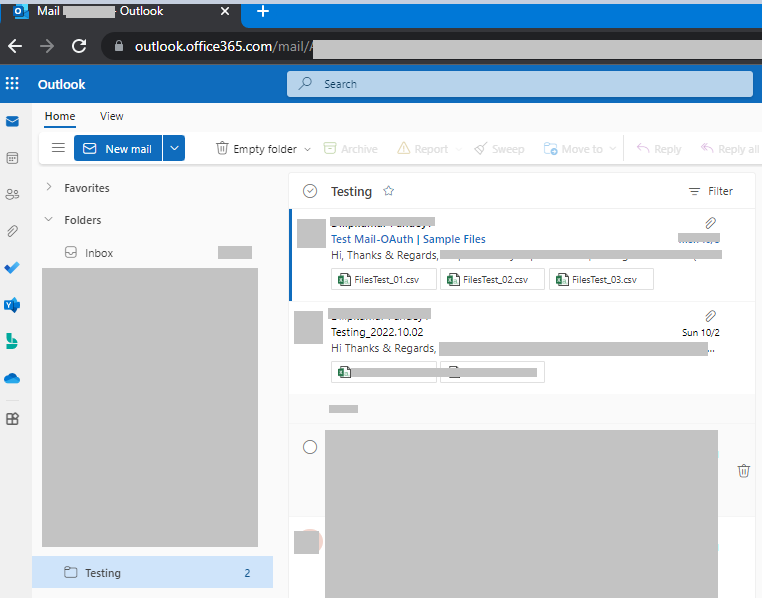Screen dimensions: 762x598
Task: Click paperclip icon on Test Mail-OAuth message
Action: tap(710, 223)
